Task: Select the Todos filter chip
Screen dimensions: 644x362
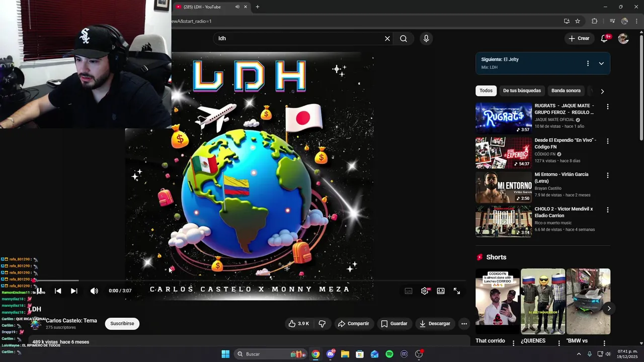Action: pos(486,91)
